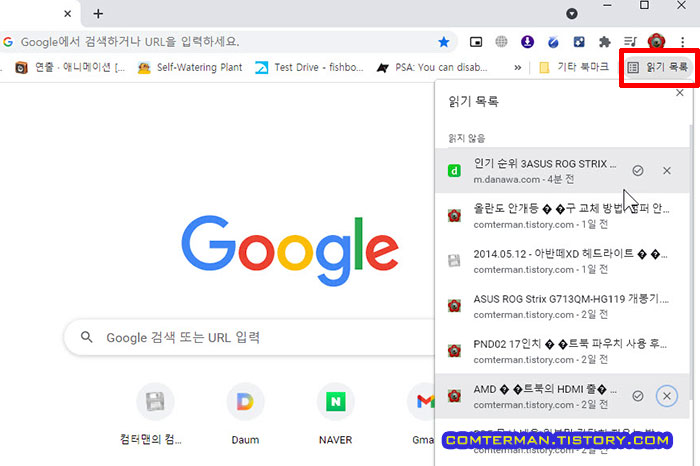The height and width of the screenshot is (466, 700).
Task: Open the AMD HDMI reading list item
Action: point(562,396)
